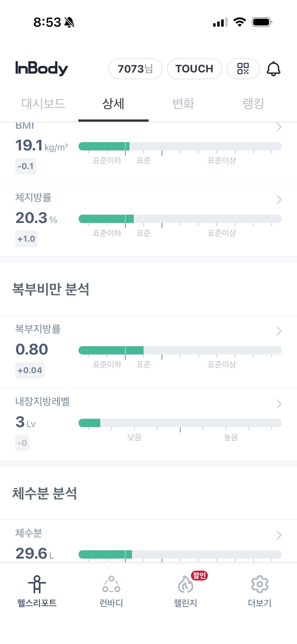Screen dimensions: 297x644
Task: Tap the 내장지방레벨 level bar
Action: (180, 423)
